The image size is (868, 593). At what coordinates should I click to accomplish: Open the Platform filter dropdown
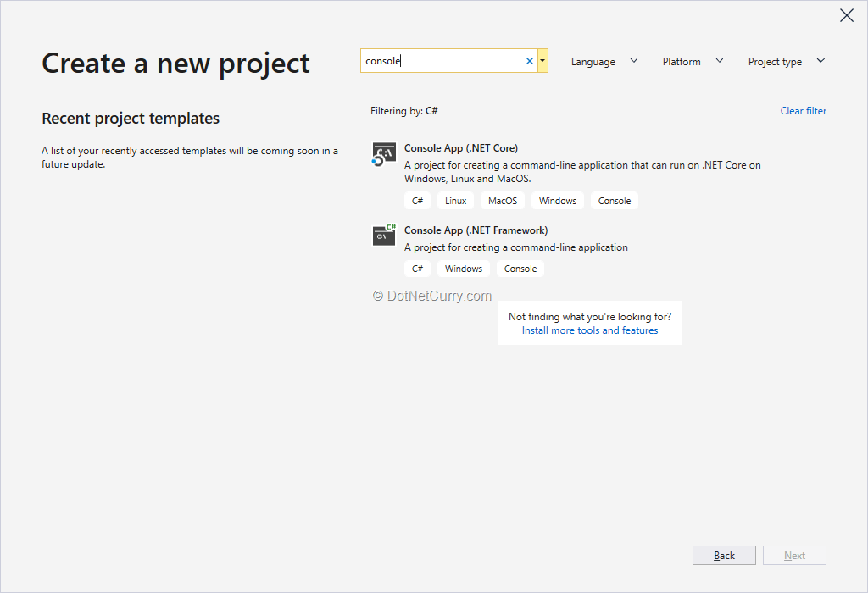click(x=693, y=62)
